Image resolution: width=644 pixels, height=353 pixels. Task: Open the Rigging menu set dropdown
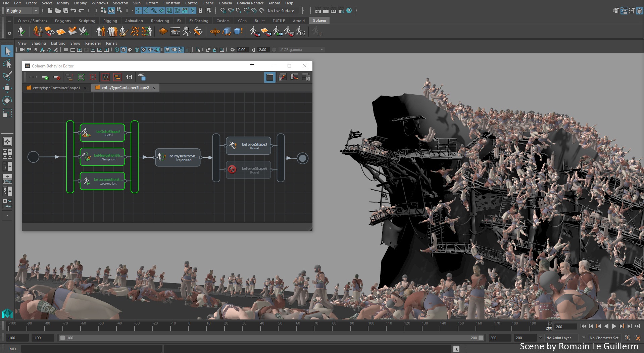tap(22, 11)
